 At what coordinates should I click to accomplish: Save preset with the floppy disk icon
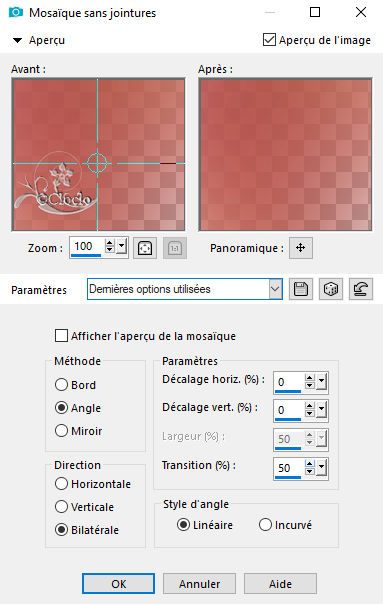coord(301,289)
